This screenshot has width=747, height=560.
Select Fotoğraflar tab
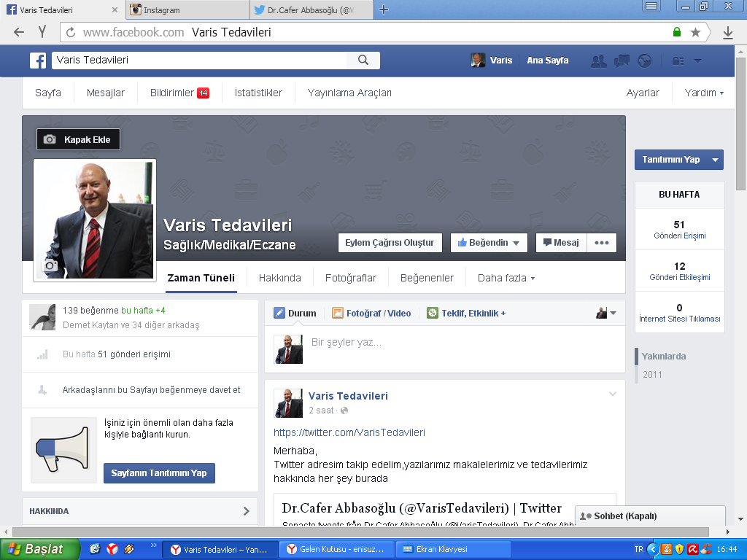(x=351, y=278)
